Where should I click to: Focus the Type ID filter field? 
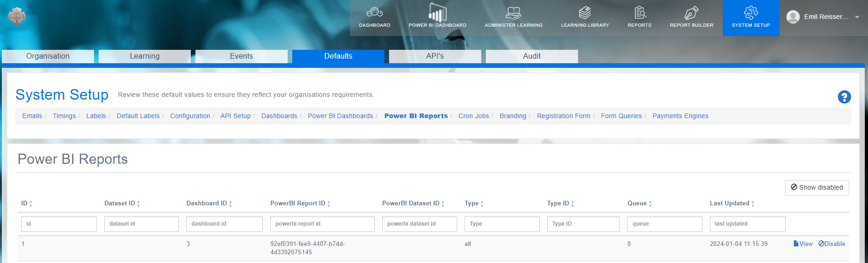pyautogui.click(x=584, y=224)
